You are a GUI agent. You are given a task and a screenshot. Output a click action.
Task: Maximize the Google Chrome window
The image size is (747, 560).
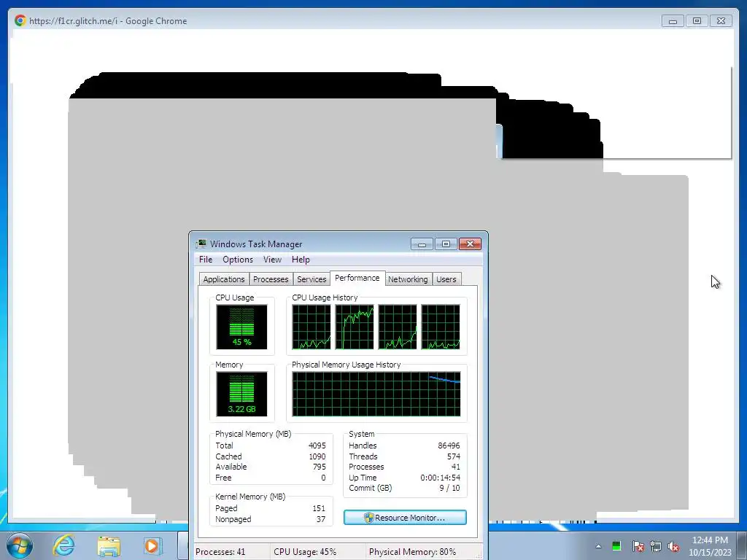point(697,21)
